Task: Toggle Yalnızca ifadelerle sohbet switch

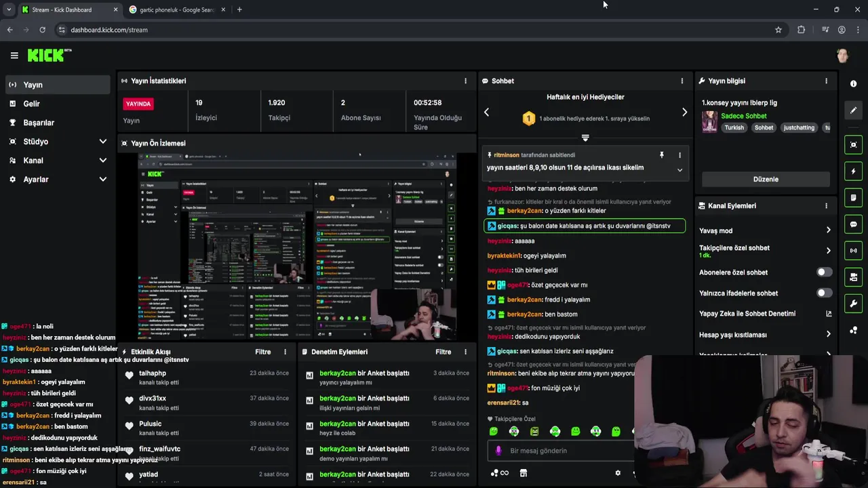Action: (824, 293)
